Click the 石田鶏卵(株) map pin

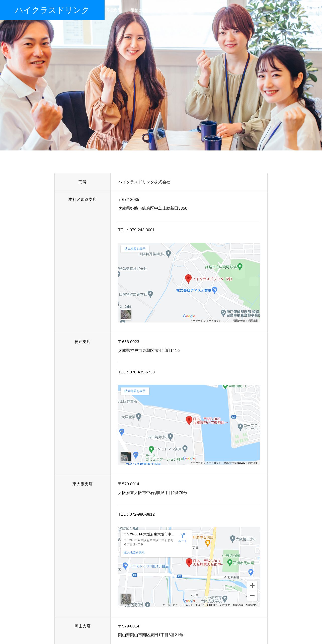tap(170, 437)
